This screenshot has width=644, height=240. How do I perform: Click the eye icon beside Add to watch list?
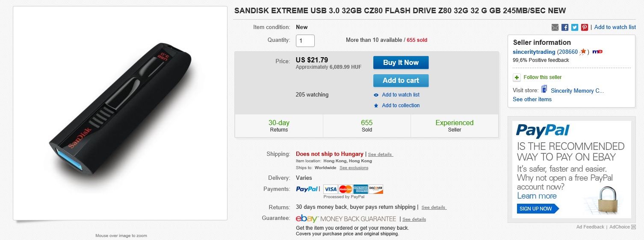point(376,95)
